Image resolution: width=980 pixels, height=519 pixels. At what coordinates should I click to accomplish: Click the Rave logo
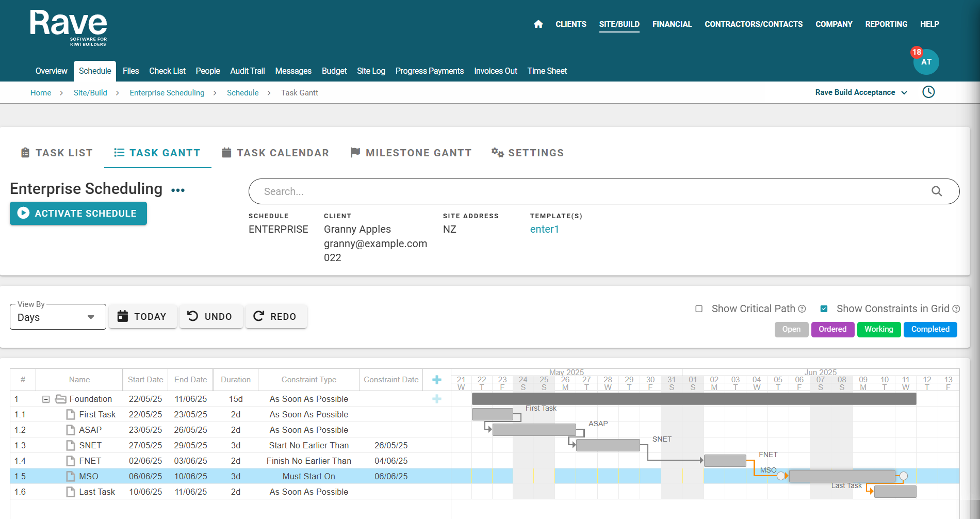coord(69,28)
